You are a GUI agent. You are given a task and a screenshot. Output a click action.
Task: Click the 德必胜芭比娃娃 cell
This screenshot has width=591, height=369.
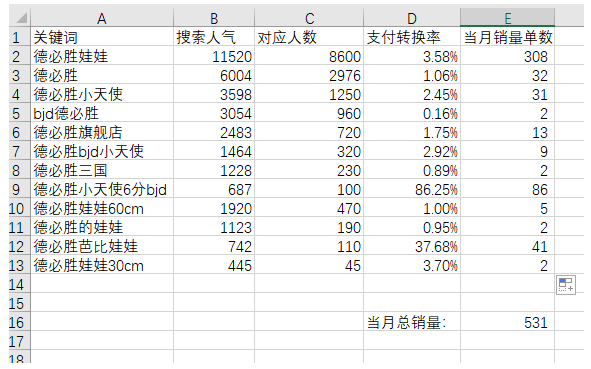click(102, 246)
